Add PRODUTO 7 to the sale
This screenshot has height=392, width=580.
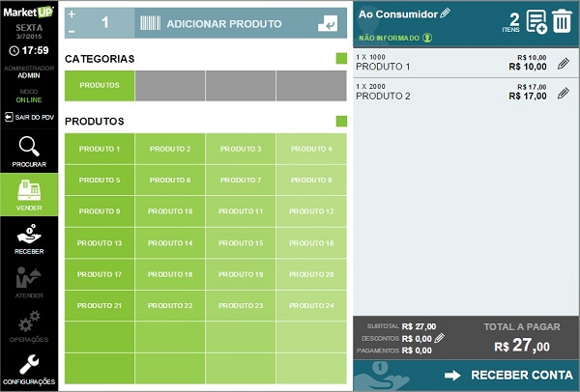[241, 181]
